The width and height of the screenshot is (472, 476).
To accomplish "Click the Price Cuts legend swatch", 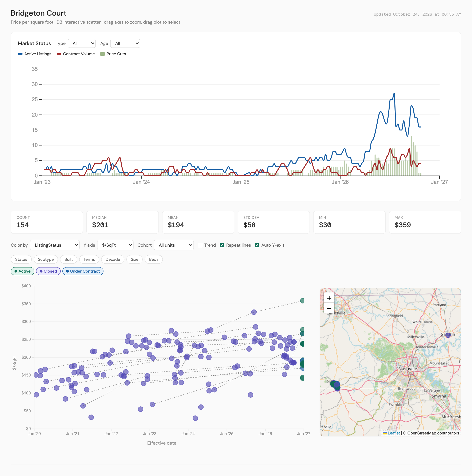I will pos(102,54).
